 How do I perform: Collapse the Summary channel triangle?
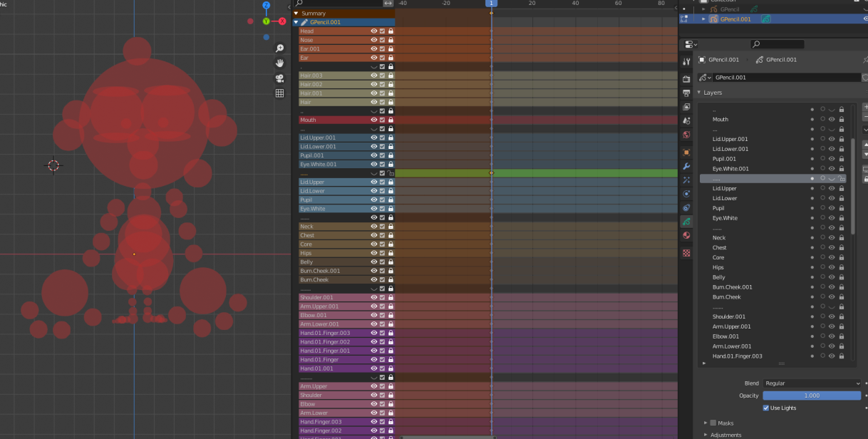coord(296,14)
